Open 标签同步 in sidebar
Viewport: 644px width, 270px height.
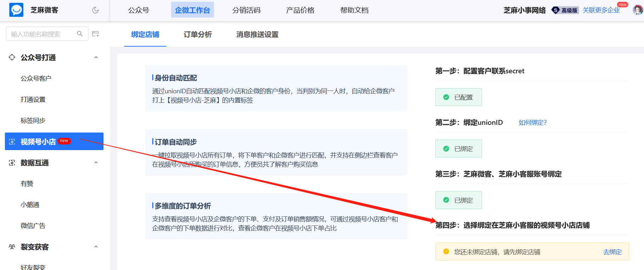click(33, 120)
